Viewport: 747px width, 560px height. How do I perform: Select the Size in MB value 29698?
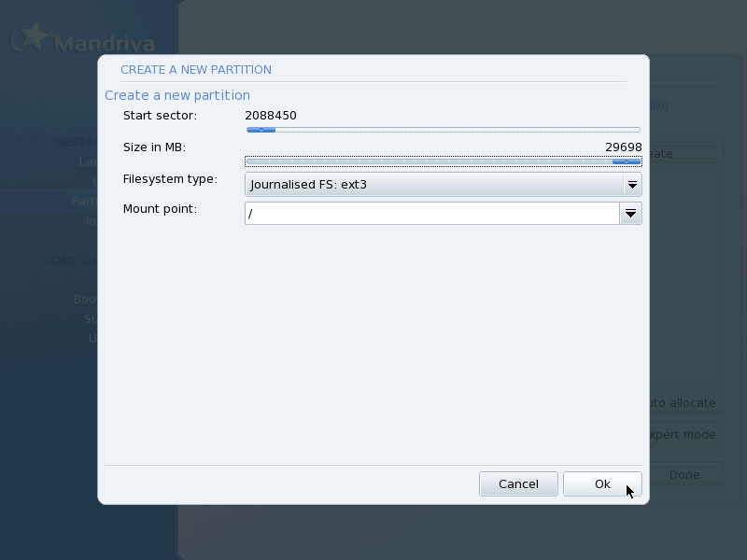tap(623, 147)
